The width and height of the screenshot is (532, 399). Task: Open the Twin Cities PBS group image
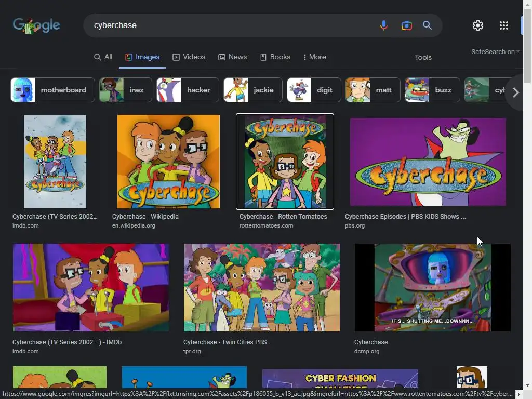click(x=262, y=287)
